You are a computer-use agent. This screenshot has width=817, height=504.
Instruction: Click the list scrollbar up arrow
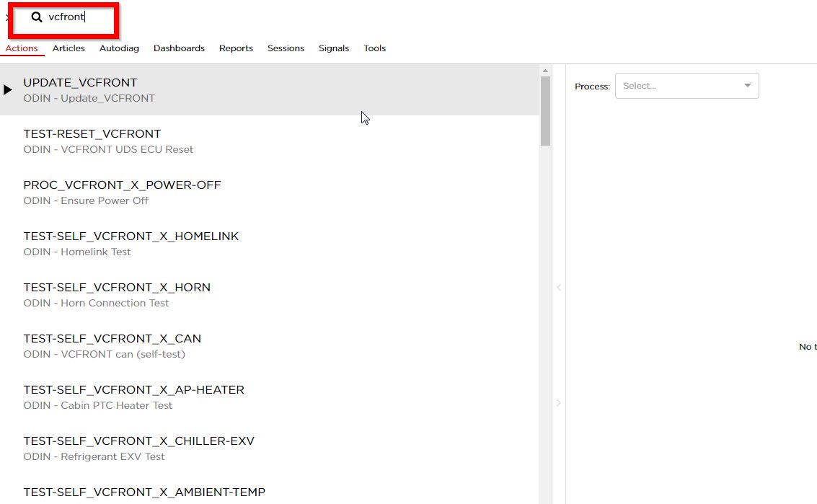pos(546,71)
